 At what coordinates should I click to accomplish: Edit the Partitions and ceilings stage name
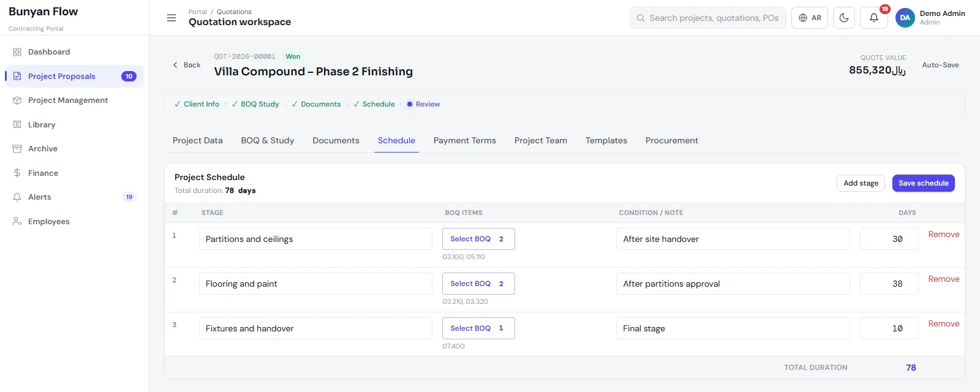[315, 239]
